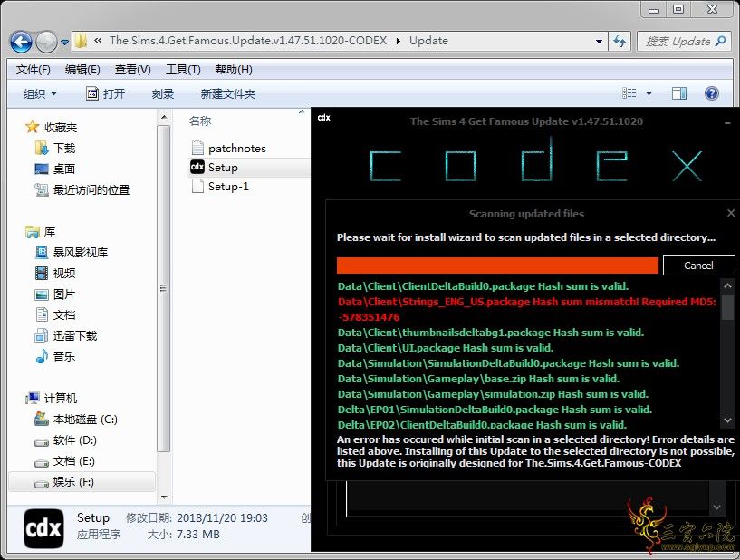
Task: Open the 迅雷下载 library
Action: click(65, 335)
